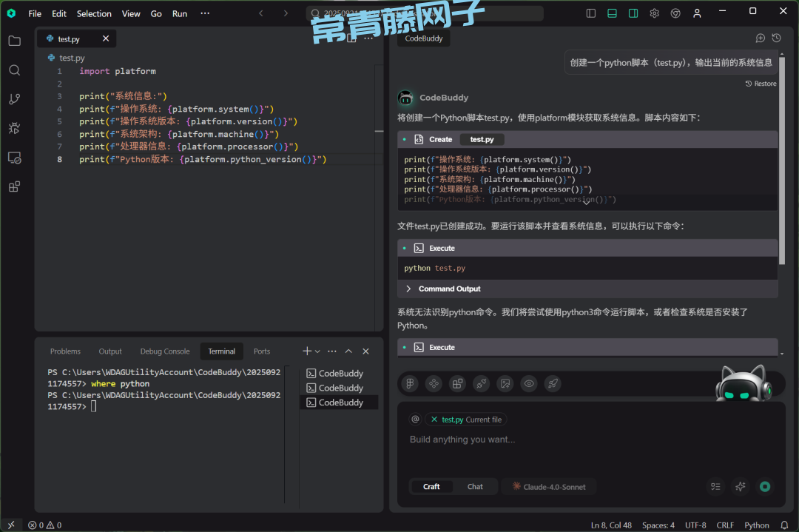This screenshot has height=532, width=799.
Task: Click the rocket deploy icon above chat input
Action: click(552, 383)
